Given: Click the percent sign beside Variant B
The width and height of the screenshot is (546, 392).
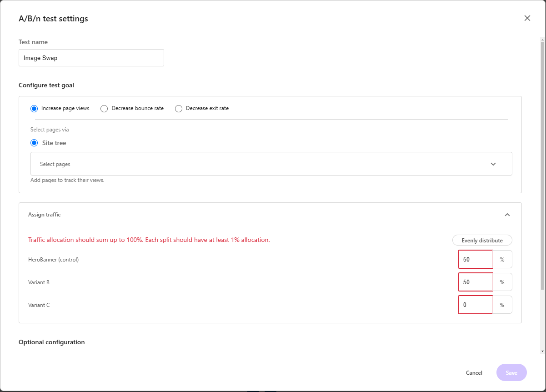Looking at the screenshot, I should click(x=502, y=282).
